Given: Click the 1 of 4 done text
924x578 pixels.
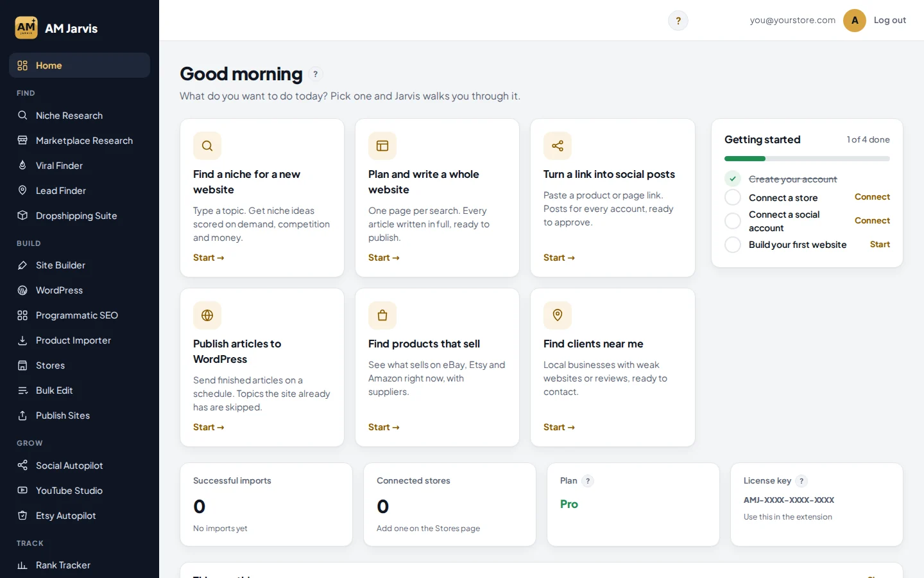Looking at the screenshot, I should point(868,139).
